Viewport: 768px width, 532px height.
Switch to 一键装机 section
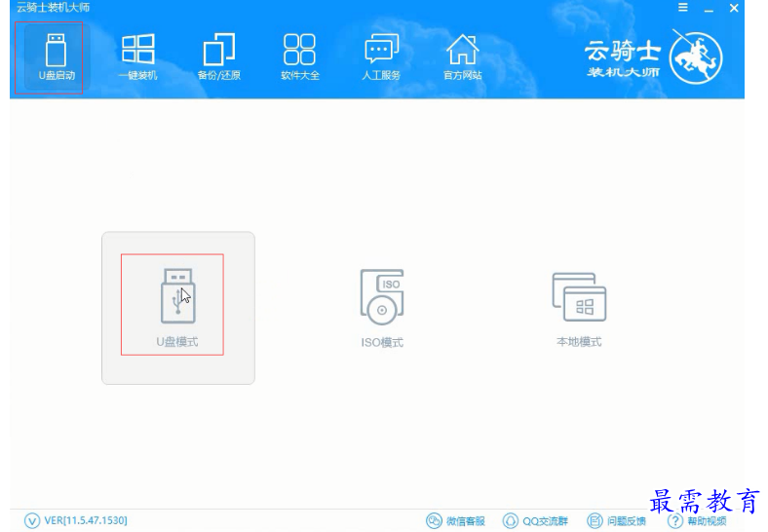coord(138,57)
